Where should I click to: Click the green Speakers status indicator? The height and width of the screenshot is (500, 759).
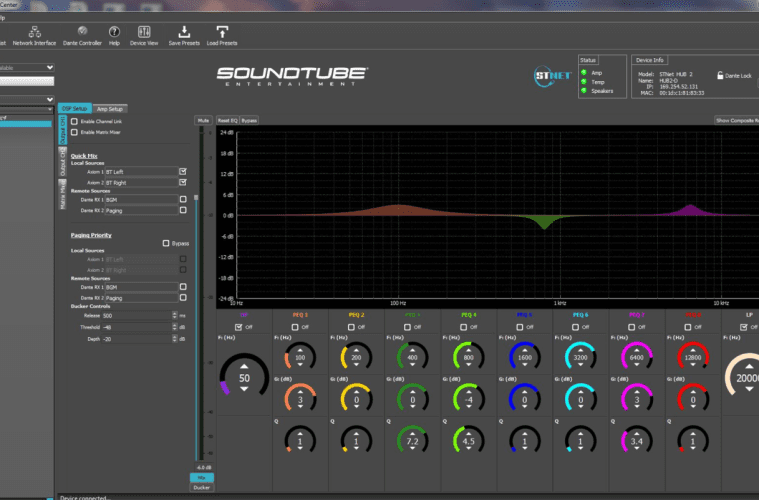click(584, 91)
